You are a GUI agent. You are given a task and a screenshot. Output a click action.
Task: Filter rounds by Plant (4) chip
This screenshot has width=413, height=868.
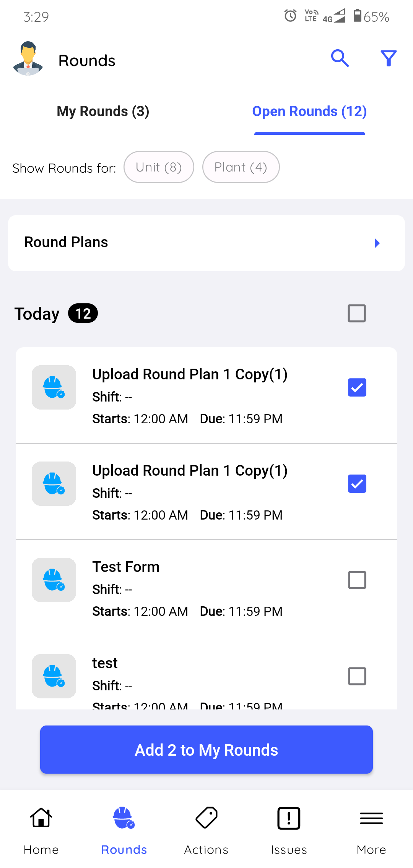[241, 167]
